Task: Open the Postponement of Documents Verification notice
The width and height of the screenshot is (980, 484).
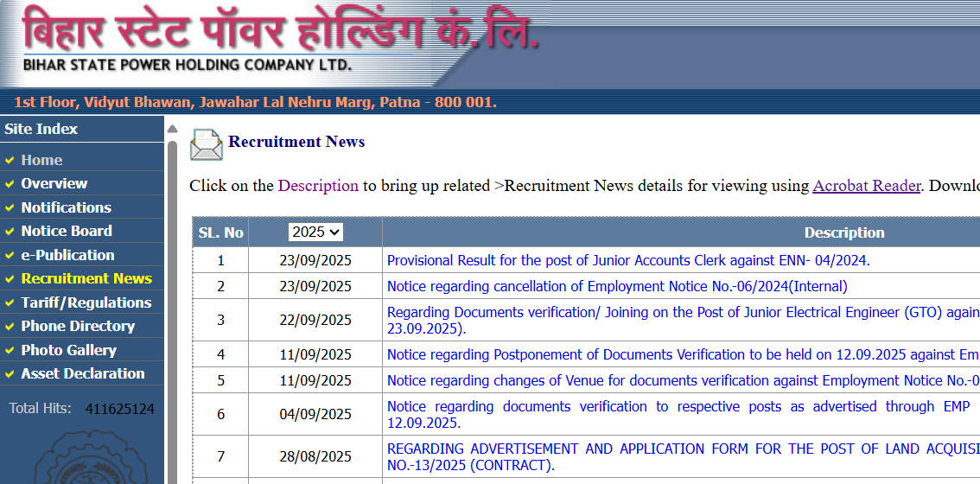Action: point(683,354)
